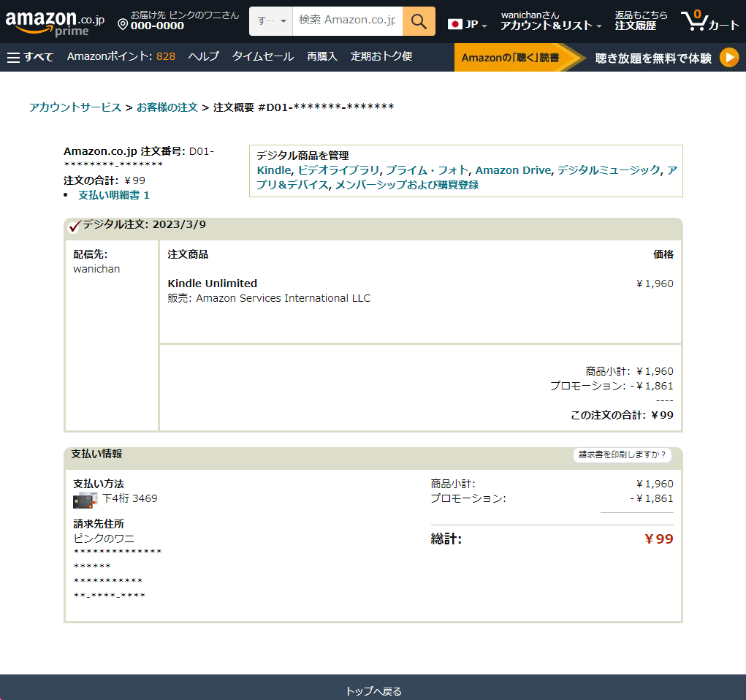746x700 pixels.
Task: Go to お客様の注文 breadcrumb
Action: tap(167, 107)
